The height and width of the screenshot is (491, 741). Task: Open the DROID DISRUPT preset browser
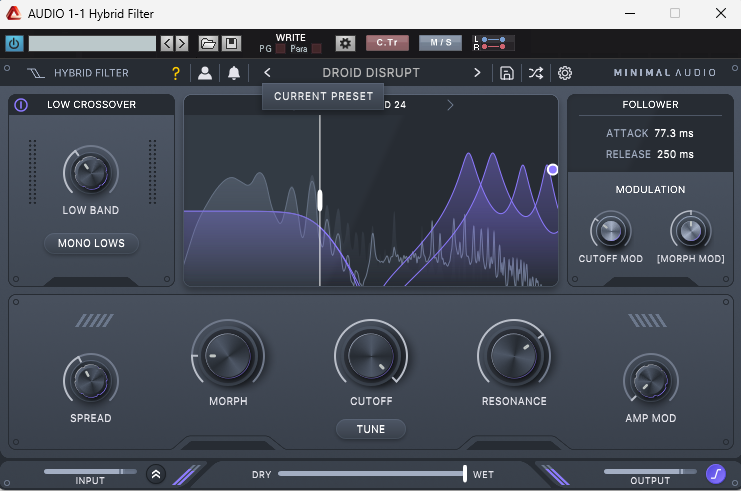coord(371,73)
